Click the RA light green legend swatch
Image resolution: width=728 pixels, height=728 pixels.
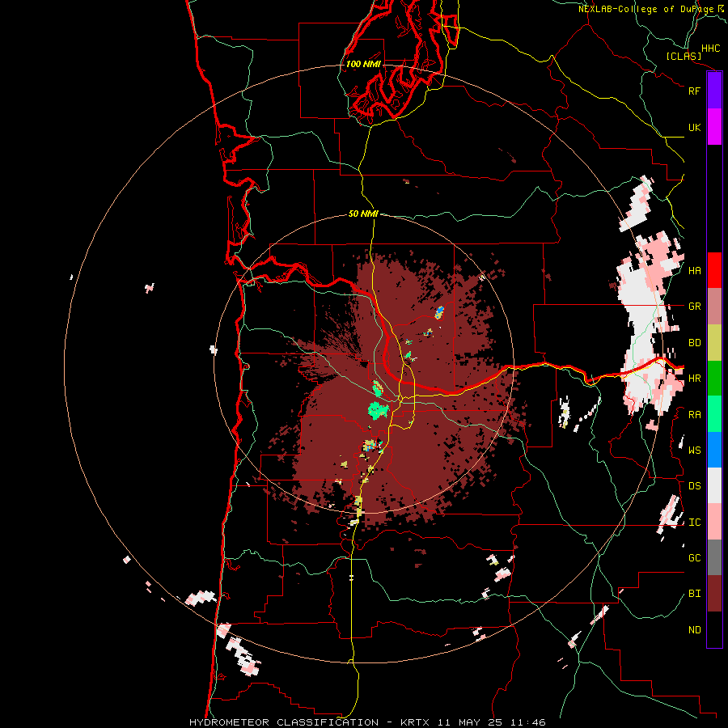pos(714,414)
